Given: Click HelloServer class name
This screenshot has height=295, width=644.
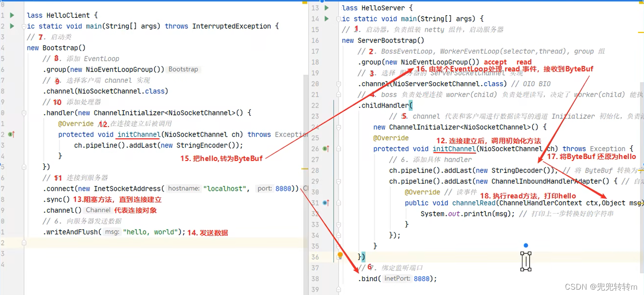Looking at the screenshot, I should 383,8.
